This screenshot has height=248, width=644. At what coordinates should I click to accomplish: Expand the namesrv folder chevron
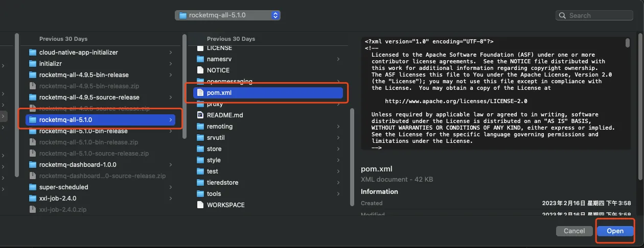(338, 59)
